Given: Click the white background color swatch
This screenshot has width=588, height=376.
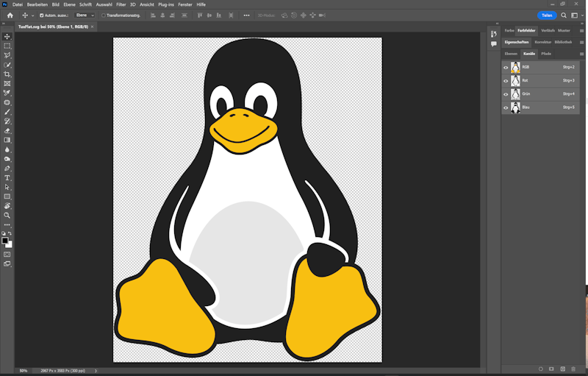Looking at the screenshot, I should (x=10, y=245).
